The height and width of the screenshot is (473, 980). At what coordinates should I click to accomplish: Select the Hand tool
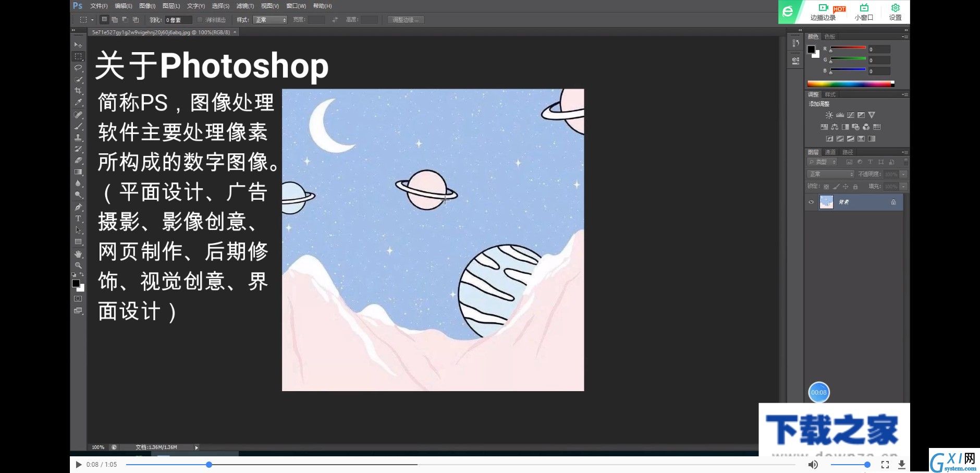tap(78, 254)
